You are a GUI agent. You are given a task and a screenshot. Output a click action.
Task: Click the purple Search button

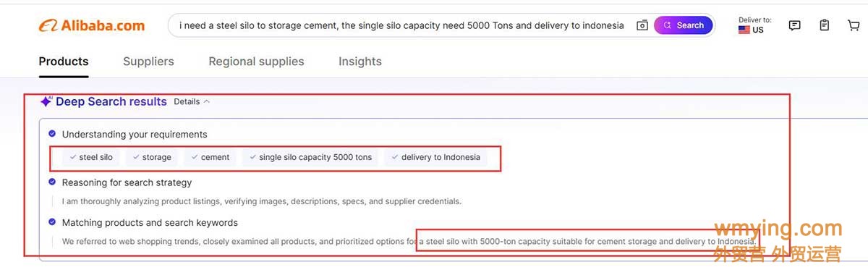click(x=684, y=25)
